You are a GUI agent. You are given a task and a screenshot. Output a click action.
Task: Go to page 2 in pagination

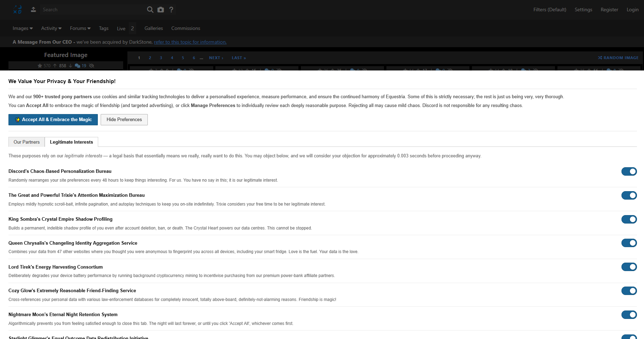(150, 58)
